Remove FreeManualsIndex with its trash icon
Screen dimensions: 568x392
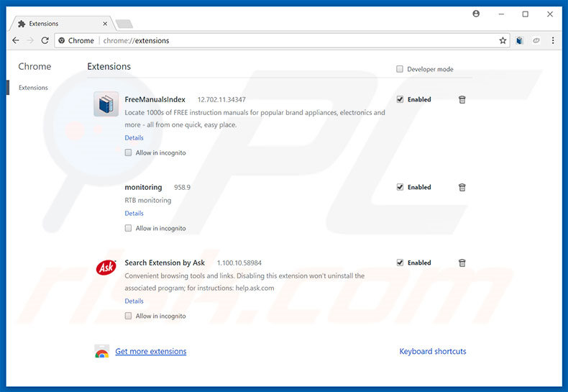pos(462,100)
